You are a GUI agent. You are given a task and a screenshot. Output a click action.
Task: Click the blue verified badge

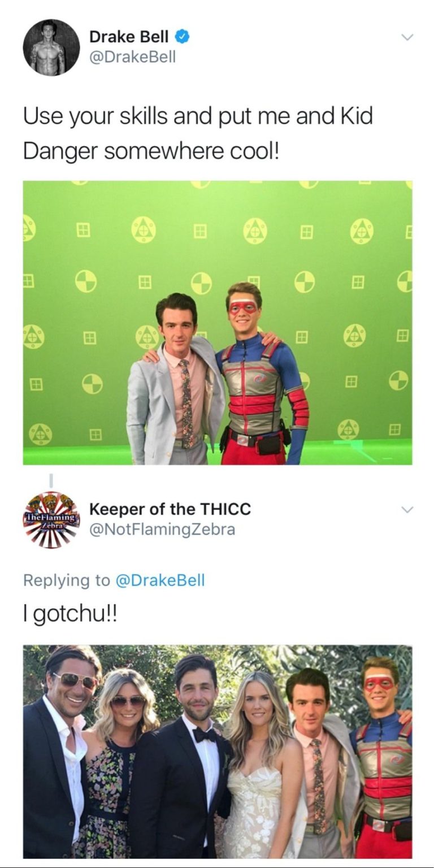pyautogui.click(x=181, y=37)
